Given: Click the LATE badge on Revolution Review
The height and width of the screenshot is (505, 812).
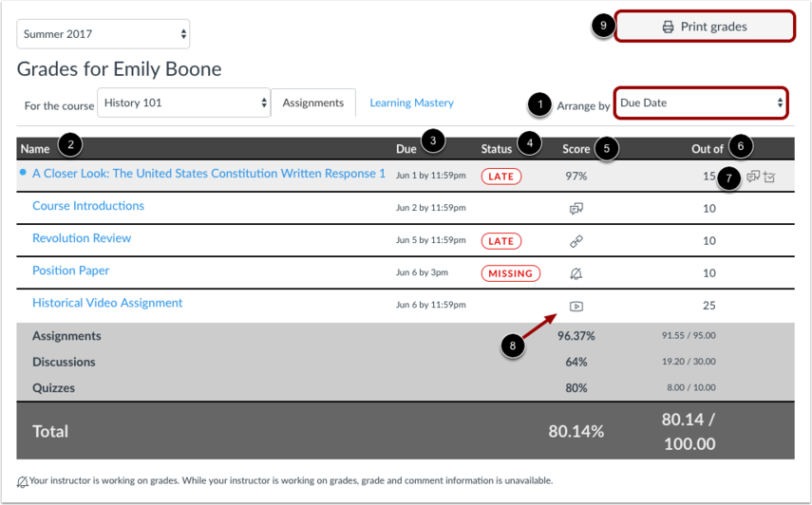Looking at the screenshot, I should [500, 241].
